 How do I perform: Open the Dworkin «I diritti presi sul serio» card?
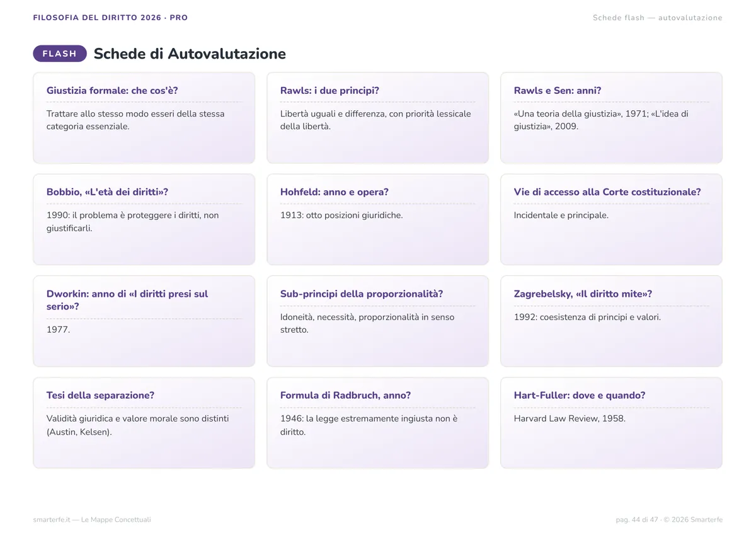click(x=144, y=321)
